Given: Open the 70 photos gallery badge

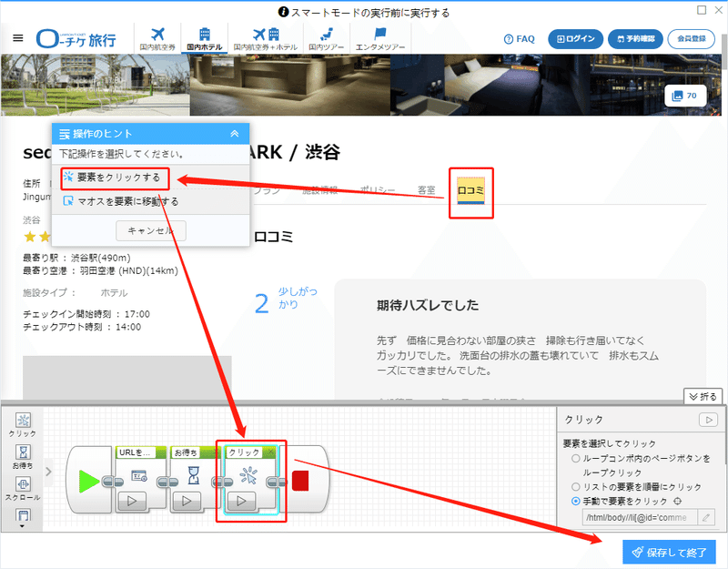Looking at the screenshot, I should point(685,96).
